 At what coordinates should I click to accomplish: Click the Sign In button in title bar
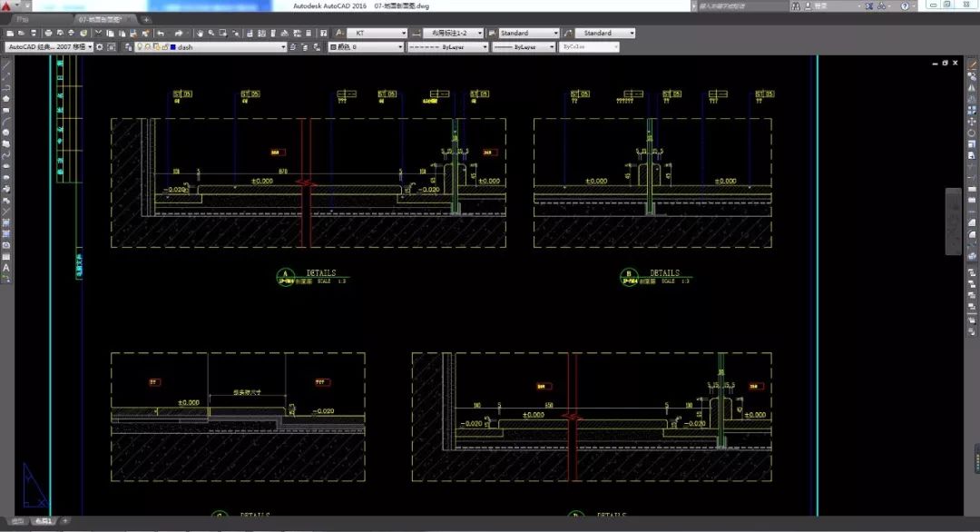(814, 6)
